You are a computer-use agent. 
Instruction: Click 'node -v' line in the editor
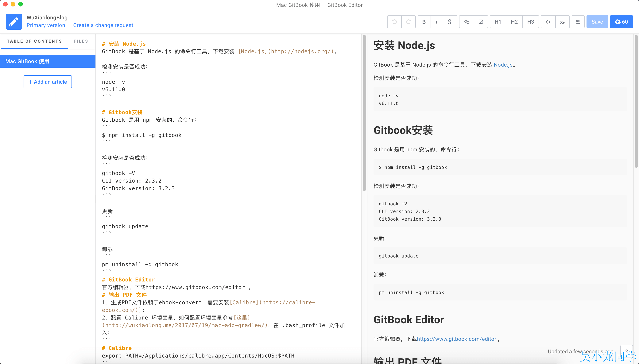(114, 82)
